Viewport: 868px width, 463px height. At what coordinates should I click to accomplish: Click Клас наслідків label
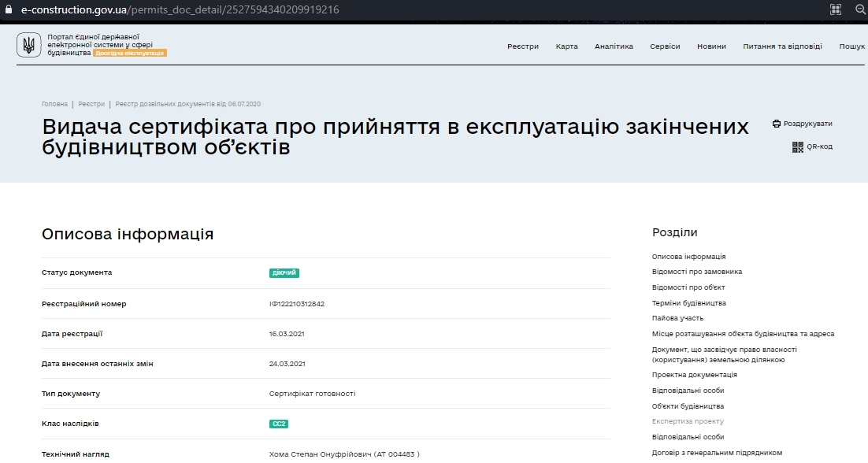[70, 423]
